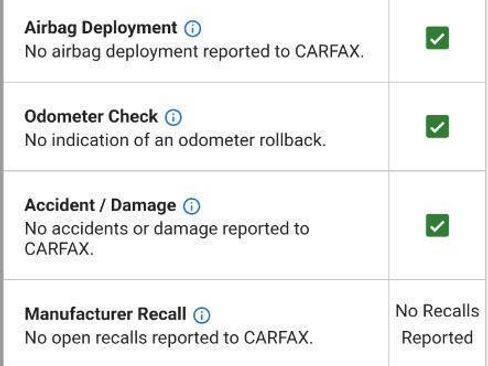The height and width of the screenshot is (366, 488).
Task: Select the Odometer Check heading
Action: coord(91,116)
